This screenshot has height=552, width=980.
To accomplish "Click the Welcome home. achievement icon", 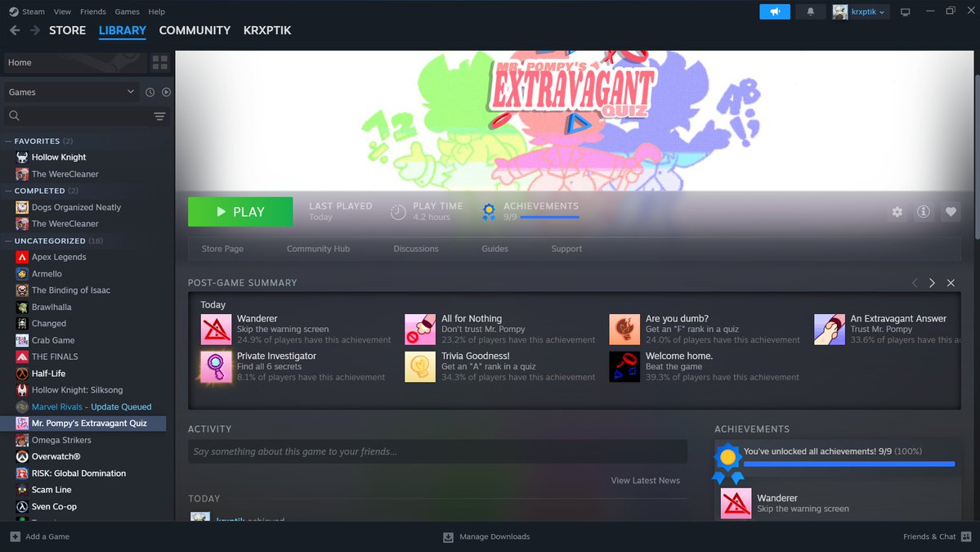I will pos(624,366).
